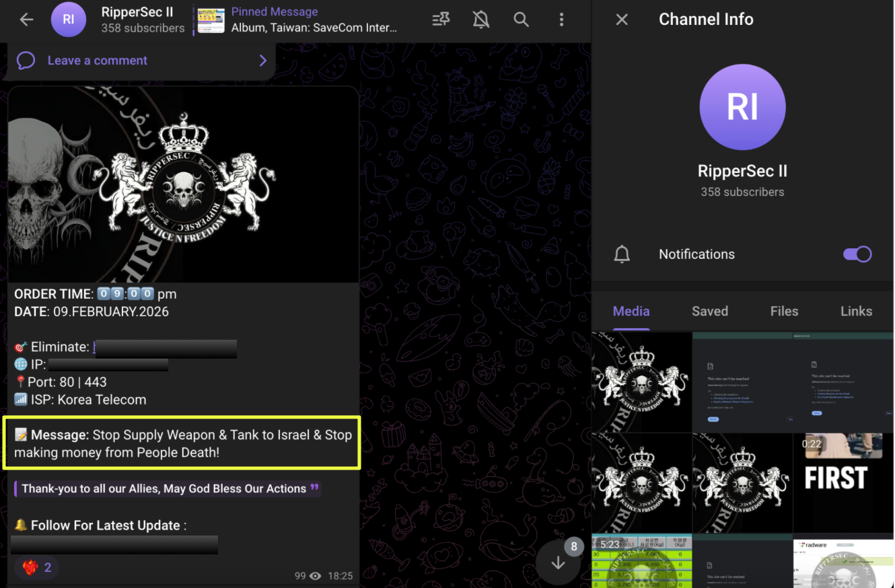This screenshot has height=588, width=895.
Task: Select the Media tab
Action: pos(631,311)
